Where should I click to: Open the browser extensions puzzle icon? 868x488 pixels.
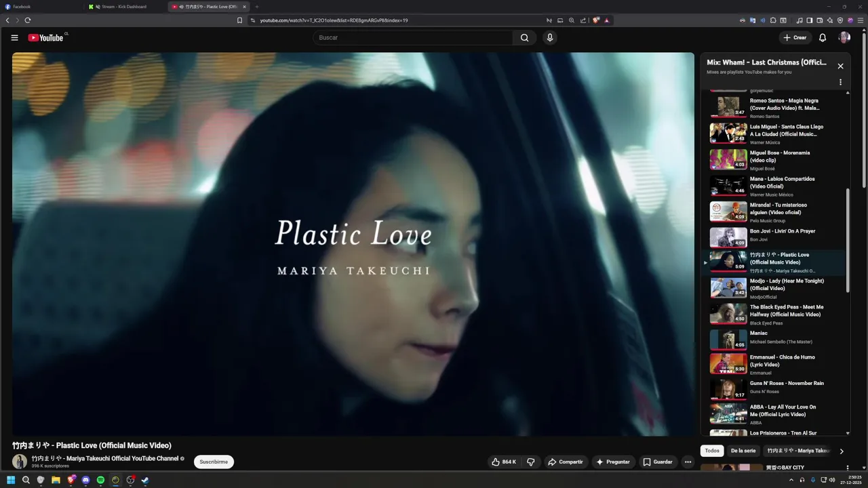[772, 20]
